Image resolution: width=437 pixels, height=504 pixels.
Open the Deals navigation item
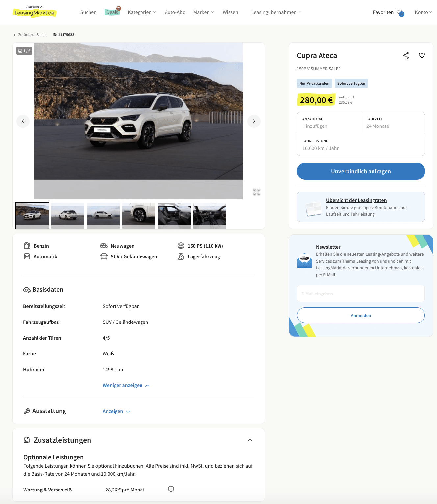[x=112, y=12]
